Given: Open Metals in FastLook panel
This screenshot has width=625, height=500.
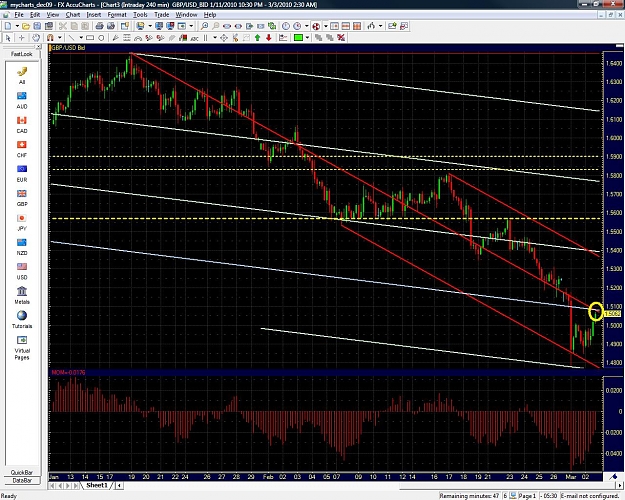Looking at the screenshot, I should pos(22,295).
